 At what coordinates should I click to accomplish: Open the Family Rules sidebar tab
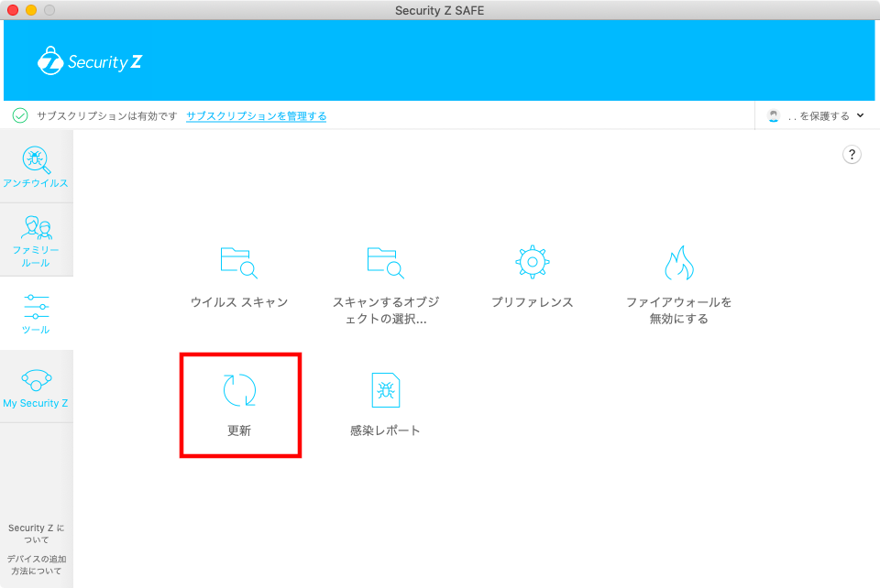tap(36, 240)
